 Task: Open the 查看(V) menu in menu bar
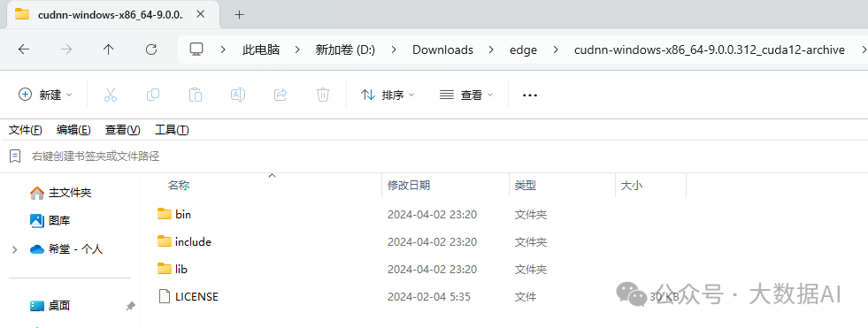123,130
